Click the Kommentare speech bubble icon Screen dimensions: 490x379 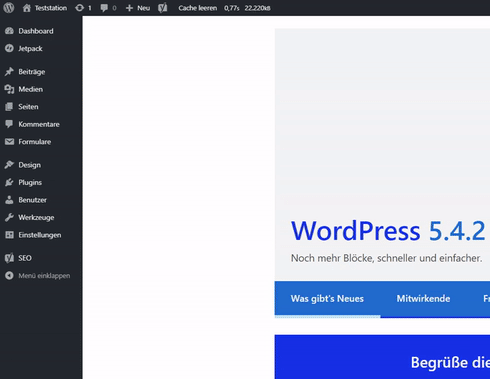(9, 124)
